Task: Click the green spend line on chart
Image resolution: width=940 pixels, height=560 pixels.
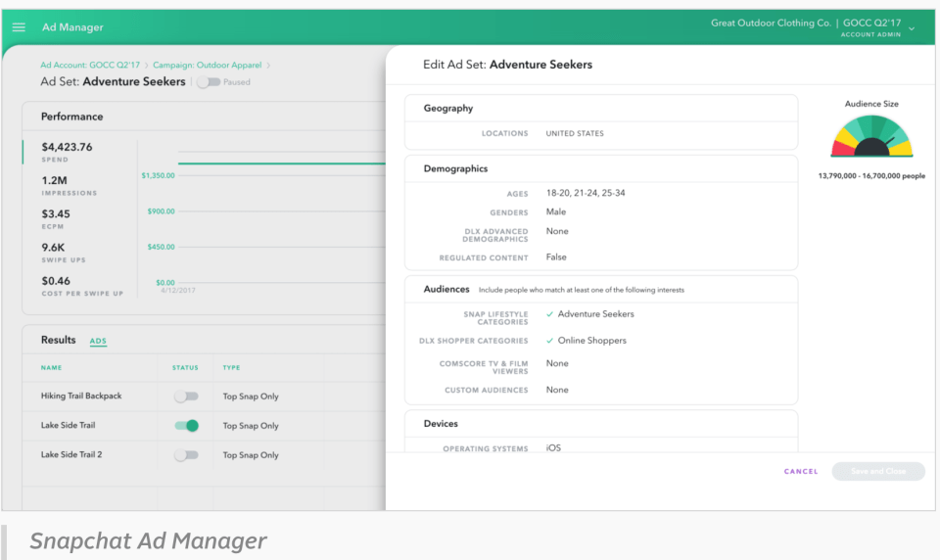Action: [282, 163]
